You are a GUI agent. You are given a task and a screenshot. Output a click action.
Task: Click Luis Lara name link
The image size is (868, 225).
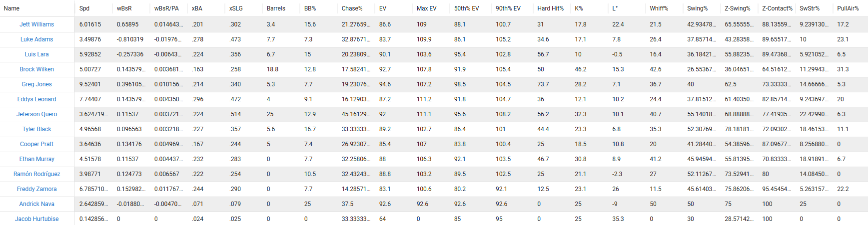coord(36,54)
